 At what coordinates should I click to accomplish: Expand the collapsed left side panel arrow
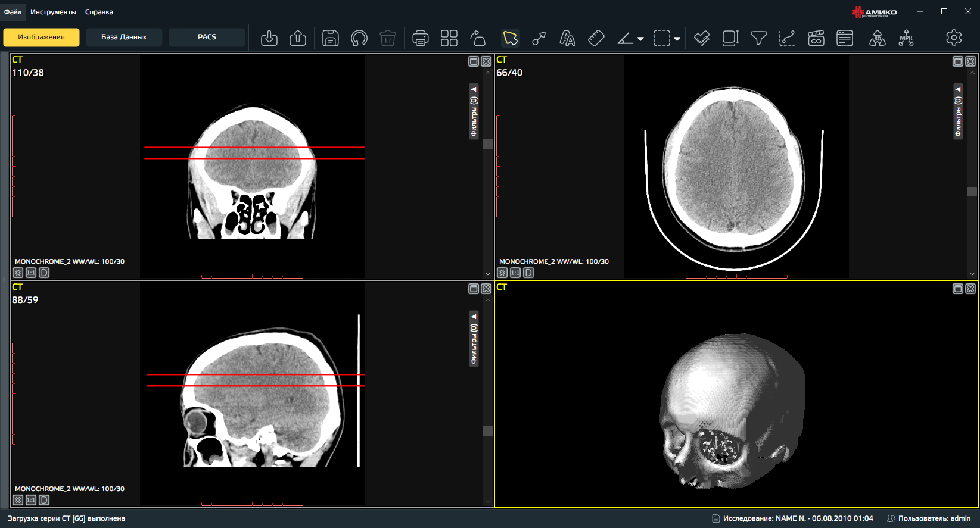(x=4, y=280)
